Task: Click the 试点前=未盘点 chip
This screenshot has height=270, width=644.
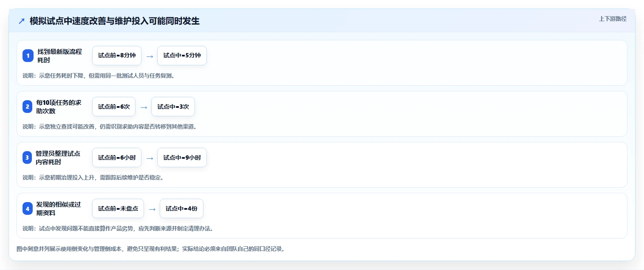Action: 118,208
